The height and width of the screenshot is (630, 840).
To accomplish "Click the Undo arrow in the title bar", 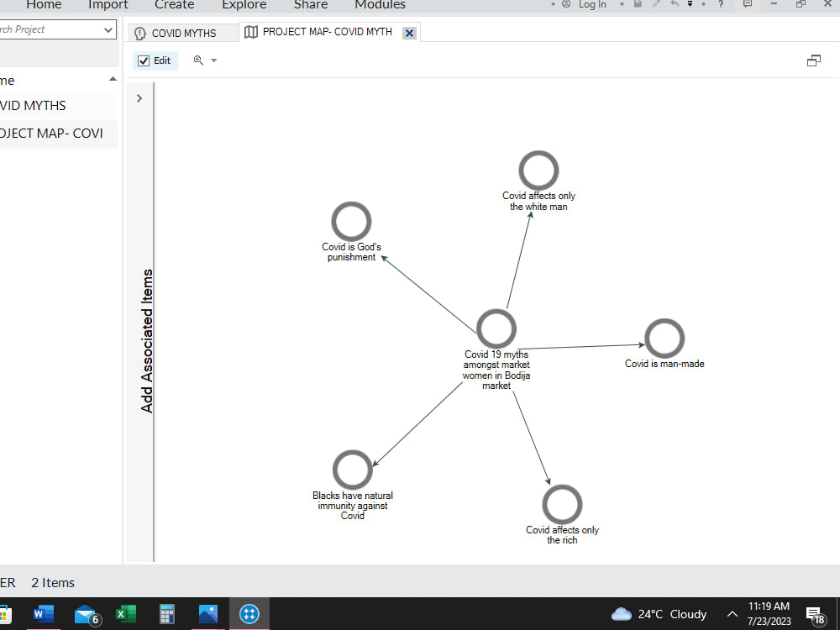I will point(673,4).
